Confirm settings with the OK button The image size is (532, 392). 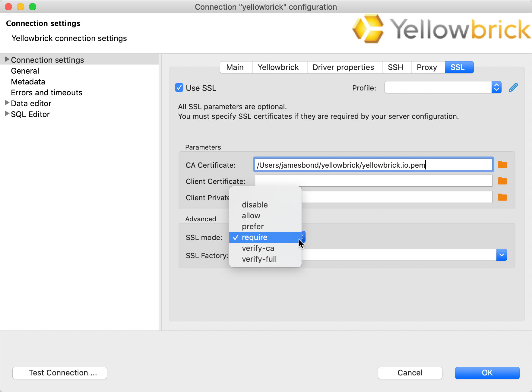click(x=487, y=373)
